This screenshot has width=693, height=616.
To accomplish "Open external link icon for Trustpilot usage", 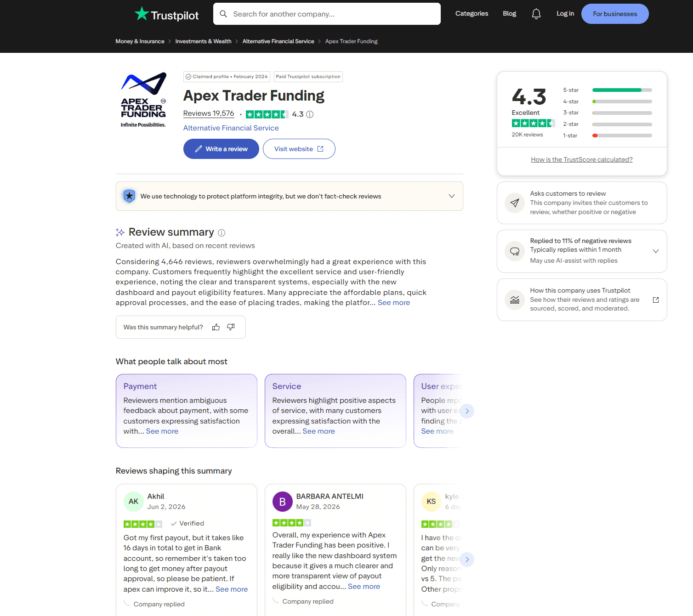I will point(656,300).
